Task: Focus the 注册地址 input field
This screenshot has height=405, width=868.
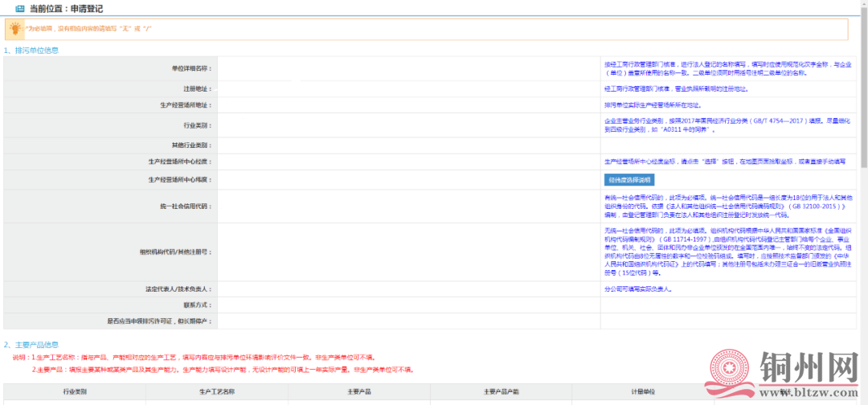Action: [408, 89]
